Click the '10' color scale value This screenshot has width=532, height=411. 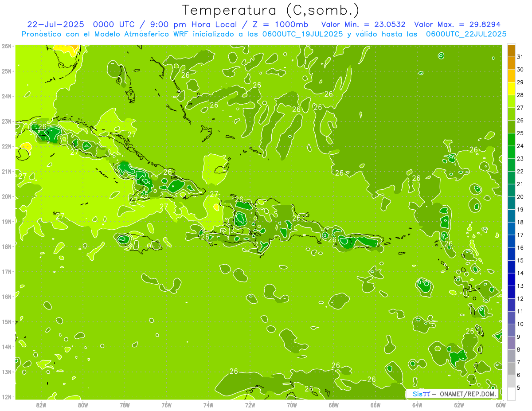[520, 324]
